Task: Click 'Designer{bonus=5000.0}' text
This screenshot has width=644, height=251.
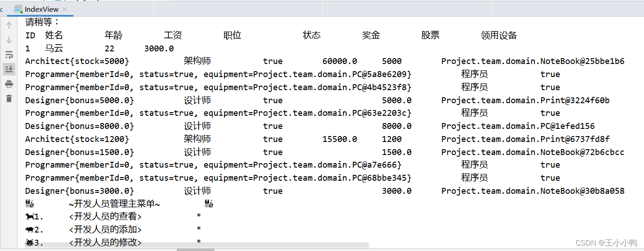Action: coord(80,100)
